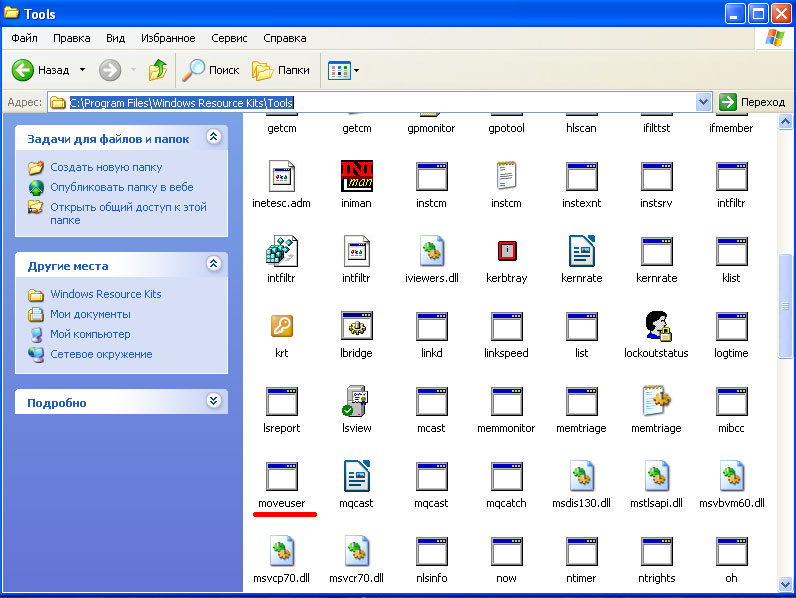Open the Избранное menu
This screenshot has height=598, width=796.
click(168, 38)
